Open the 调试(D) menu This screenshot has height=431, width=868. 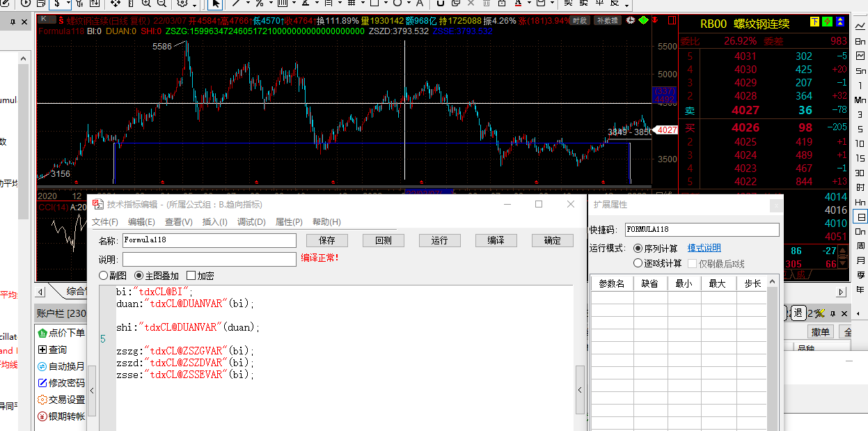251,222
